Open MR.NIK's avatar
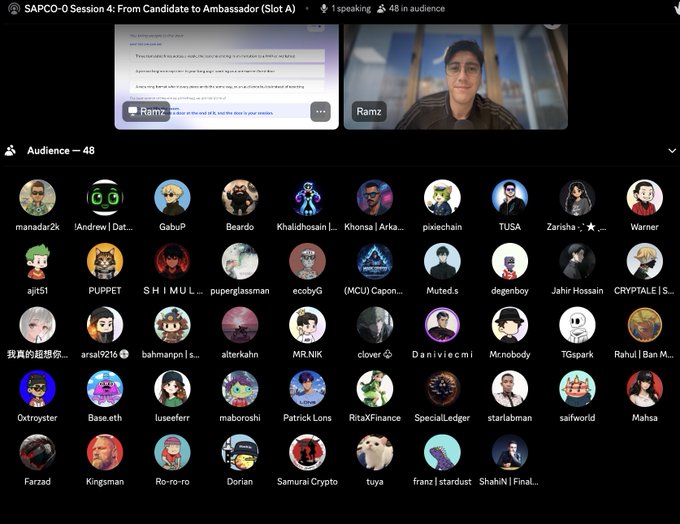 307,325
